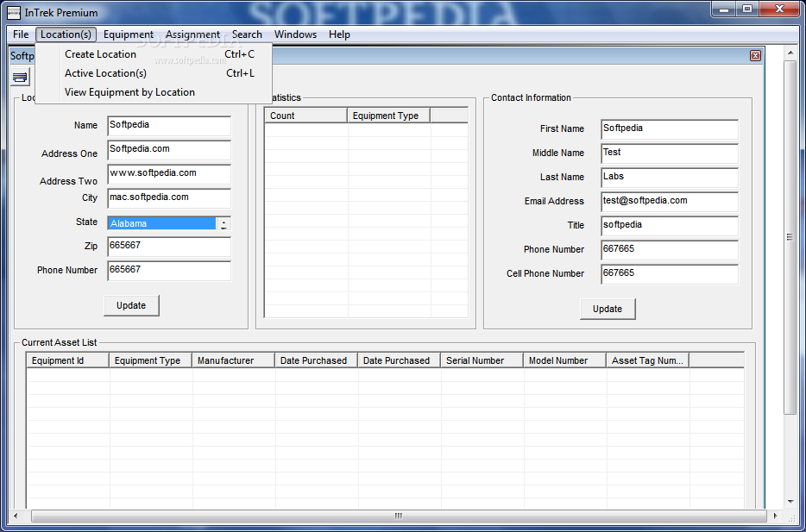
Task: Click the First Name field
Action: (670, 129)
